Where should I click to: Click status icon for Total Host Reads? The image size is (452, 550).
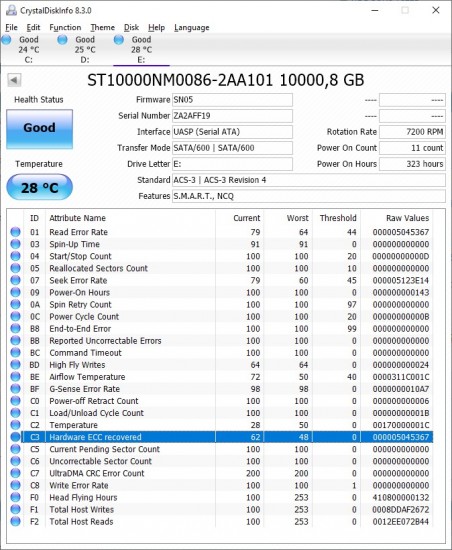(x=15, y=522)
